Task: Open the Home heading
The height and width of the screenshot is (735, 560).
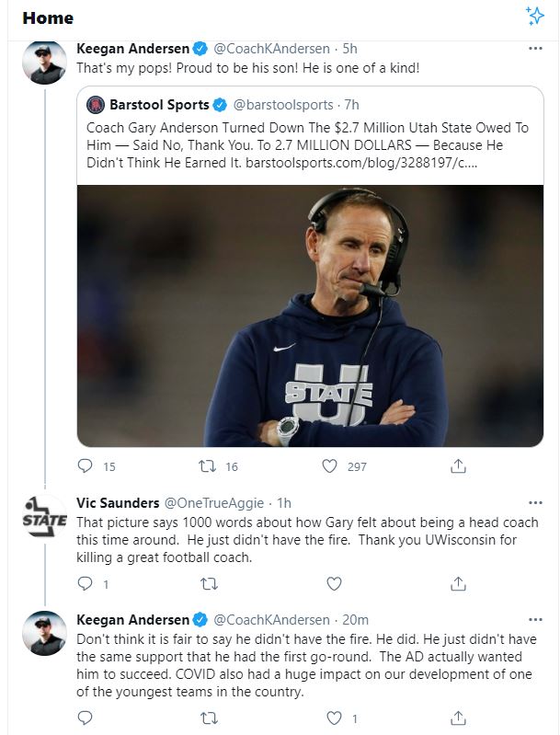Action: click(48, 17)
